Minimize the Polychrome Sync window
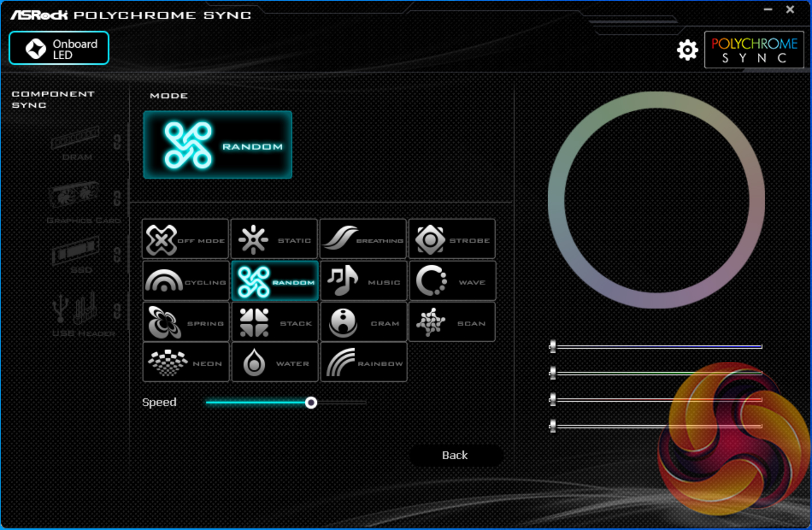This screenshot has height=530, width=812. coord(768,10)
